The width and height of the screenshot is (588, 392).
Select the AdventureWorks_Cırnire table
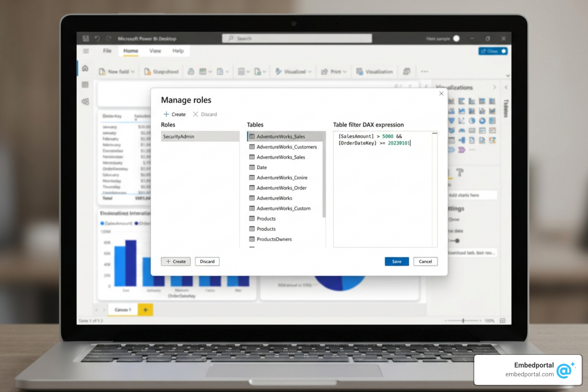point(285,178)
